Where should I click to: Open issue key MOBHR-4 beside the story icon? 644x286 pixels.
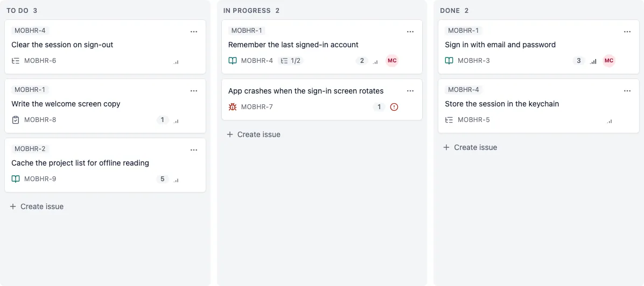pos(257,61)
